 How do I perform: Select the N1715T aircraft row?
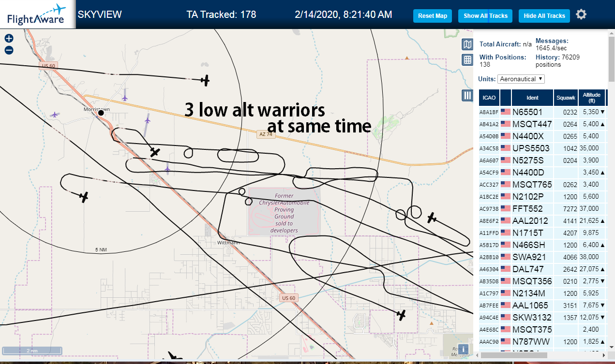tap(542, 233)
